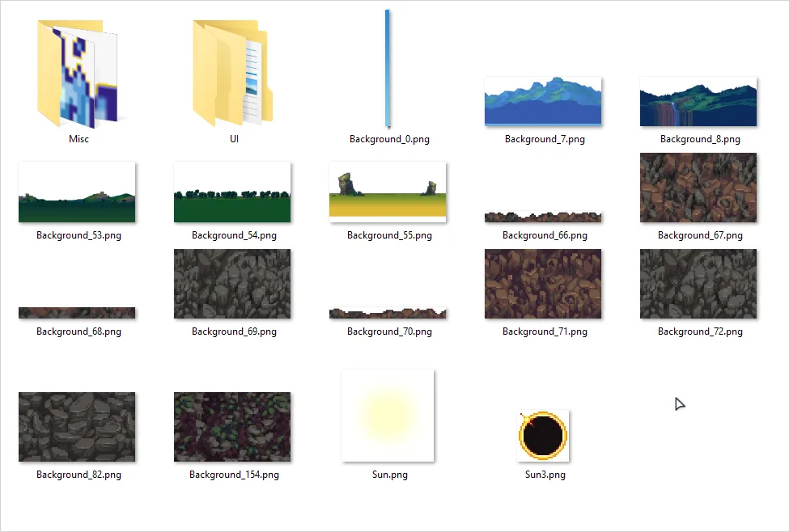The width and height of the screenshot is (789, 532).
Task: Click the Background_54.png file name
Action: (x=234, y=235)
